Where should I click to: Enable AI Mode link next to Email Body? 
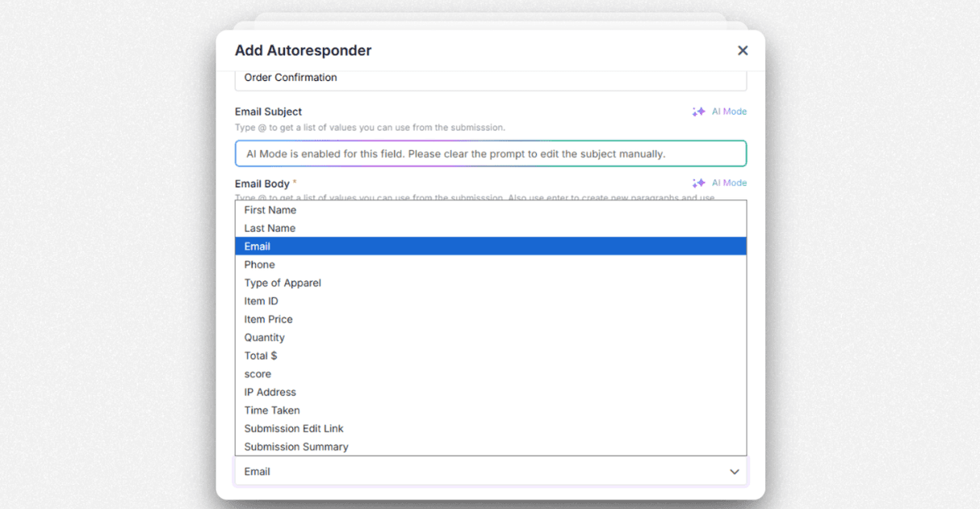(x=729, y=183)
